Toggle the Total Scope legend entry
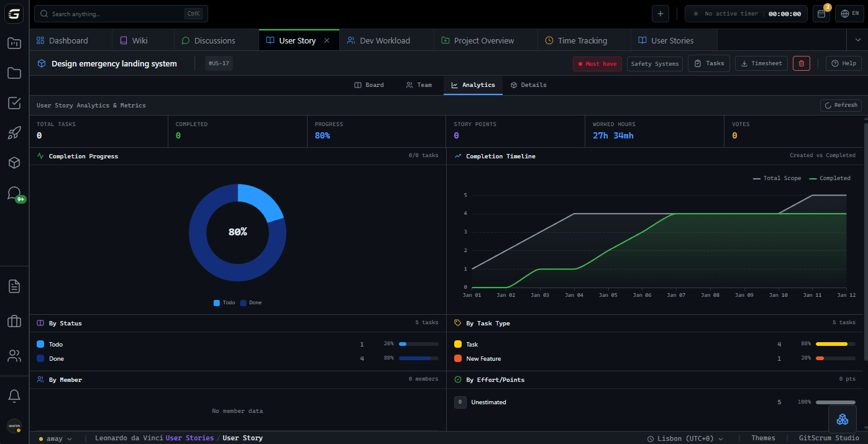 click(x=777, y=178)
